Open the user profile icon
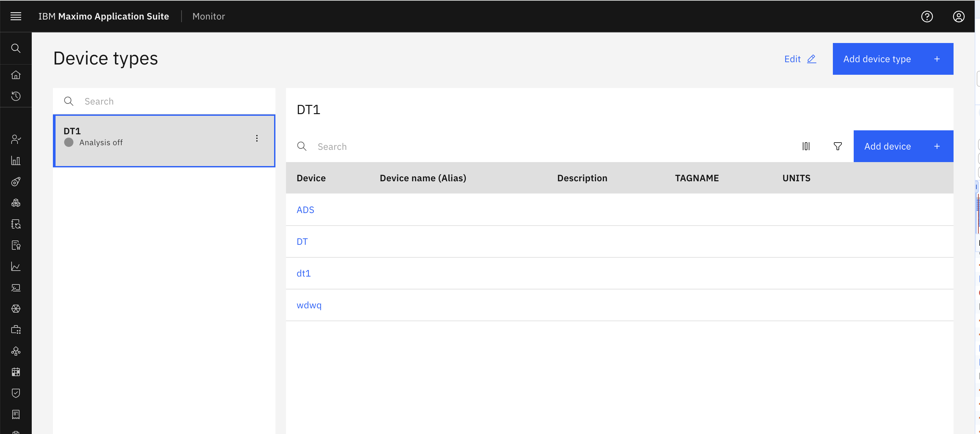The width and height of the screenshot is (980, 434). [958, 16]
